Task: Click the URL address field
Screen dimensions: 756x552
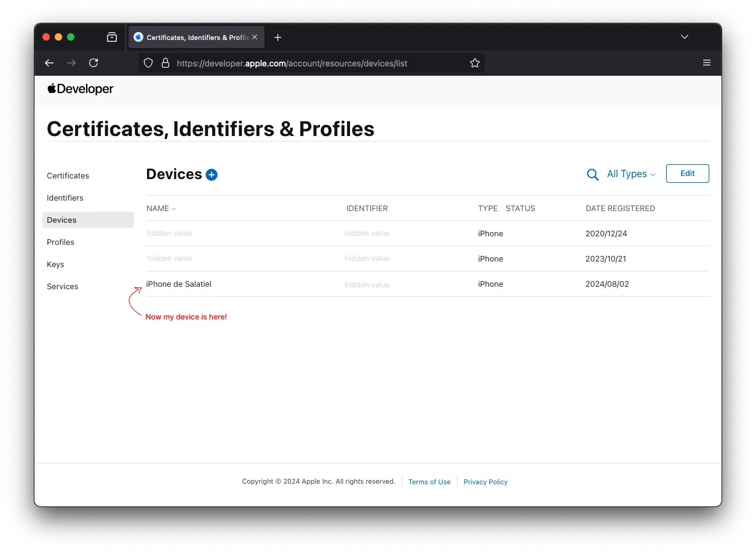Action: tap(311, 63)
